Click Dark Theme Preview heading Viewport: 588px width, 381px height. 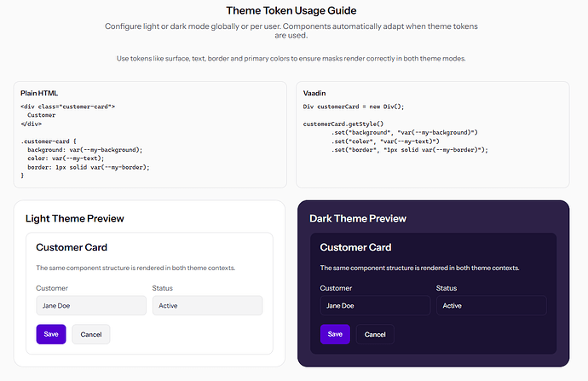point(358,218)
